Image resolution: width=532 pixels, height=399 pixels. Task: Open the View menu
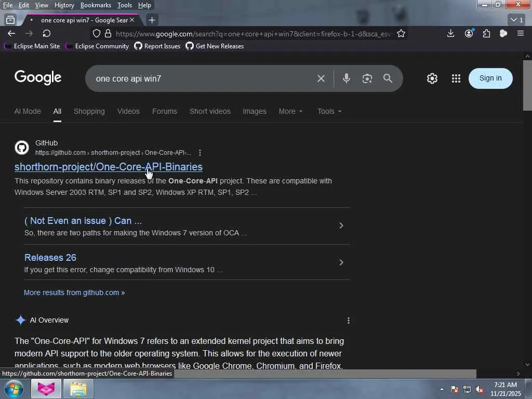pos(42,5)
